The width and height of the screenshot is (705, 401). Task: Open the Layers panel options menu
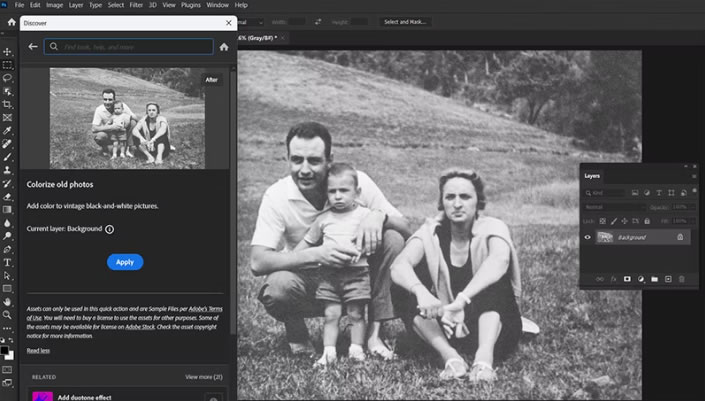[x=694, y=176]
